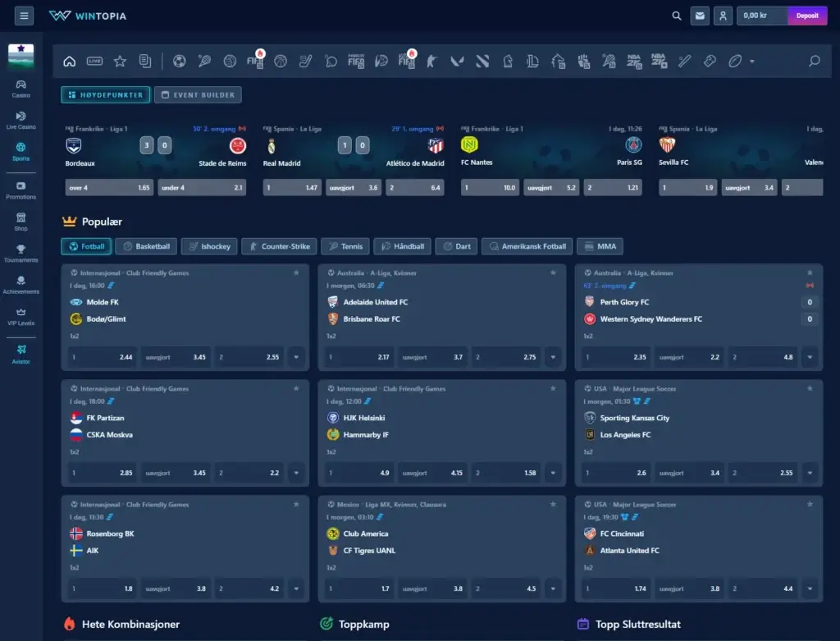Switch to the Håndball popular tab
Screen dimensions: 840x641
[x=402, y=246]
